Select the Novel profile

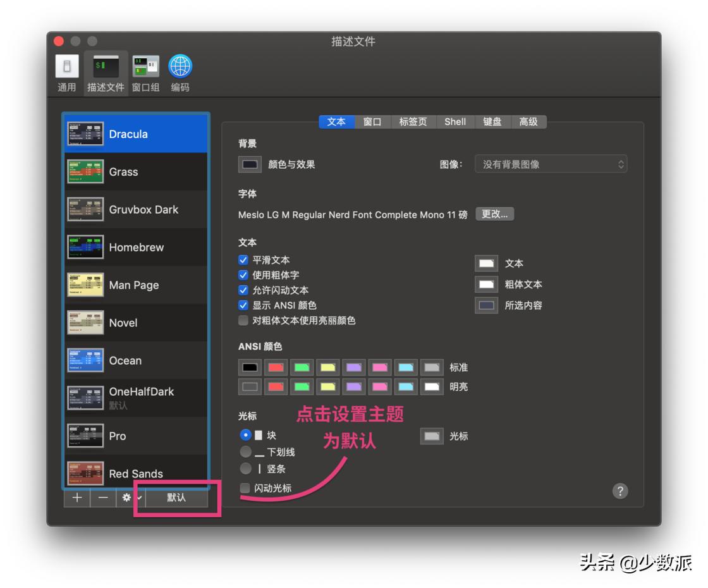[x=136, y=323]
